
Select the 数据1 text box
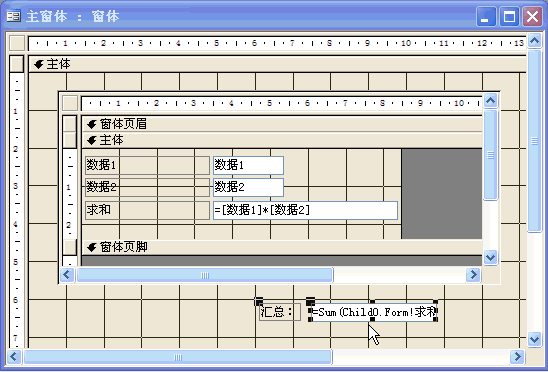[248, 165]
